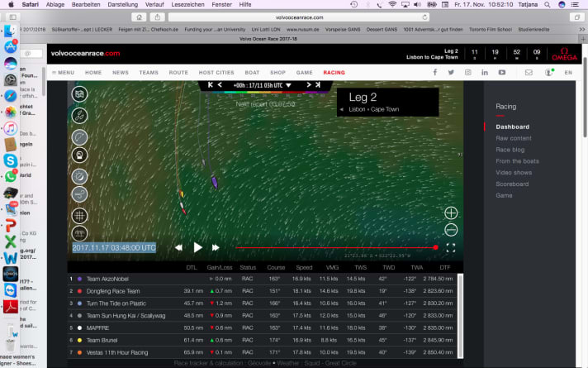This screenshot has height=368, width=588.
Task: Go to next weather report
Action: (x=309, y=85)
